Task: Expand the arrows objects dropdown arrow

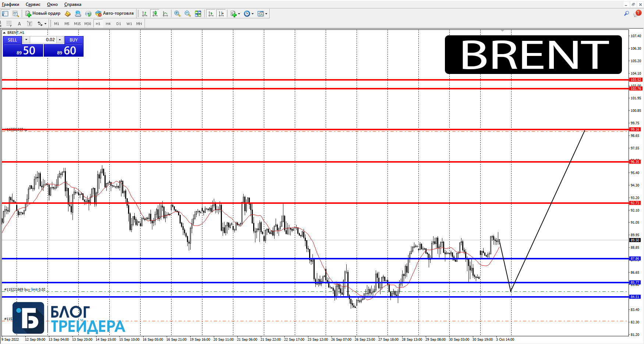Action: [x=45, y=24]
